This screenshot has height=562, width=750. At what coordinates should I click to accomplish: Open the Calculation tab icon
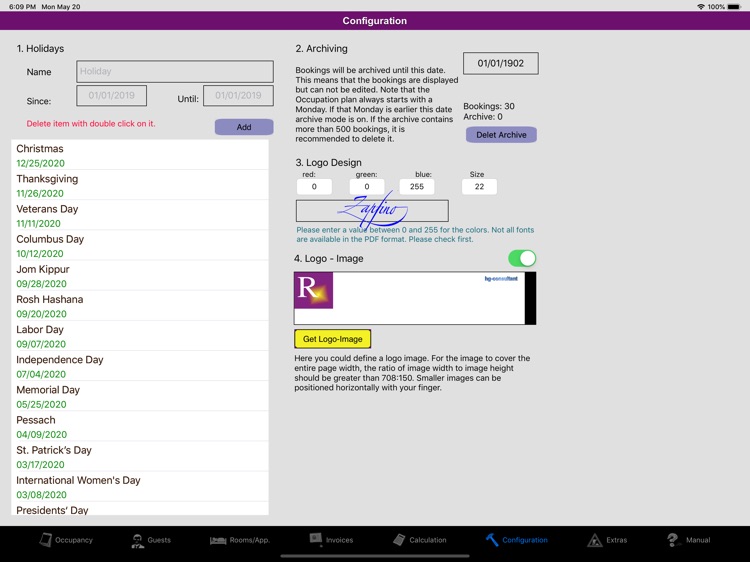399,540
